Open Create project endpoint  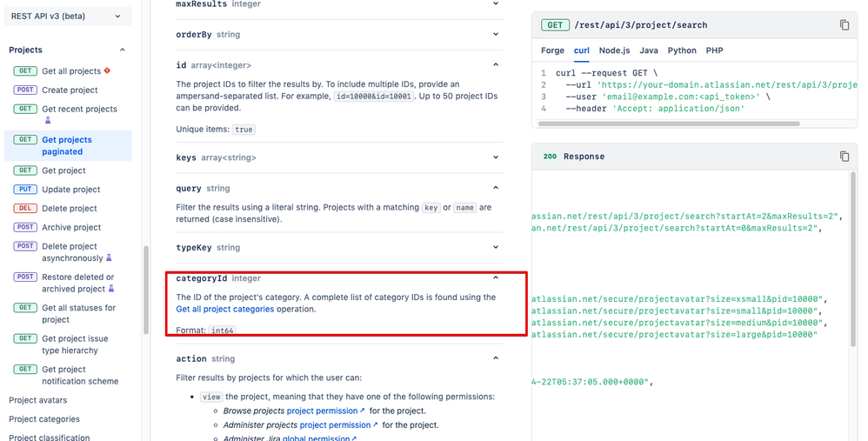70,90
